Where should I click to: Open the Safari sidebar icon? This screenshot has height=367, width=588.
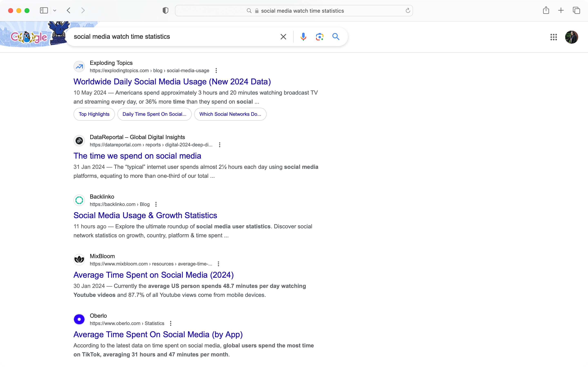[x=44, y=10]
